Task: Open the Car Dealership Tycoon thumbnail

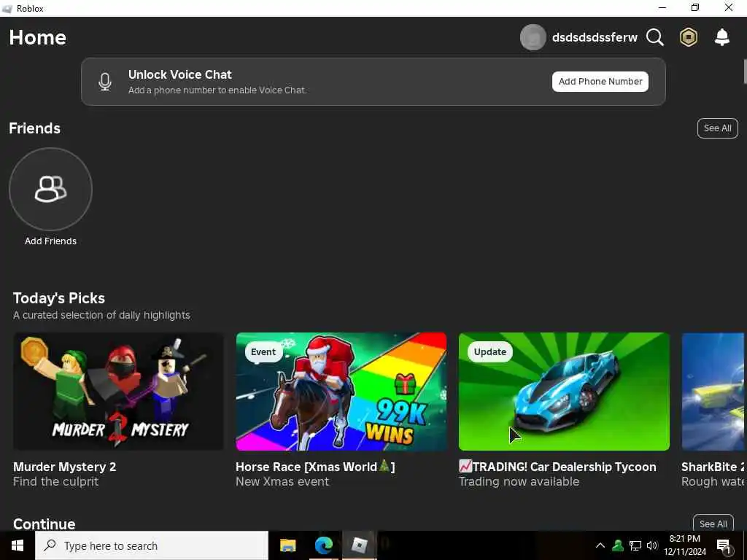Action: pos(564,392)
